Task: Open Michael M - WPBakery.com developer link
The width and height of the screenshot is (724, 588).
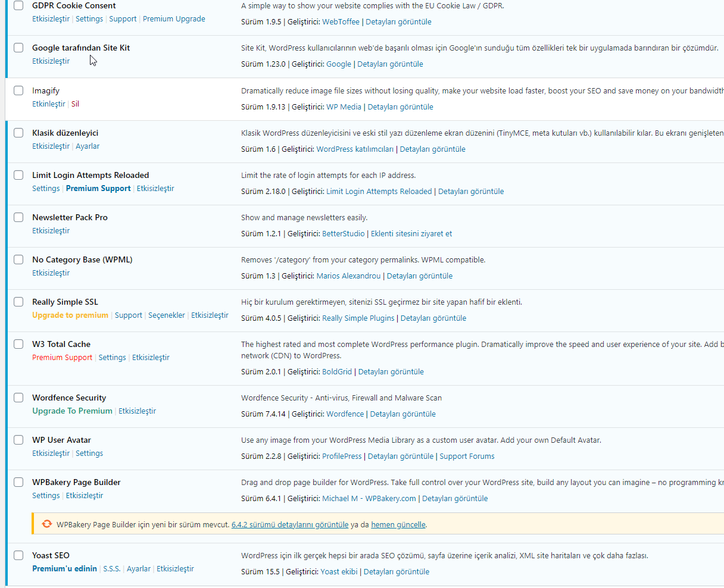Action: (369, 498)
